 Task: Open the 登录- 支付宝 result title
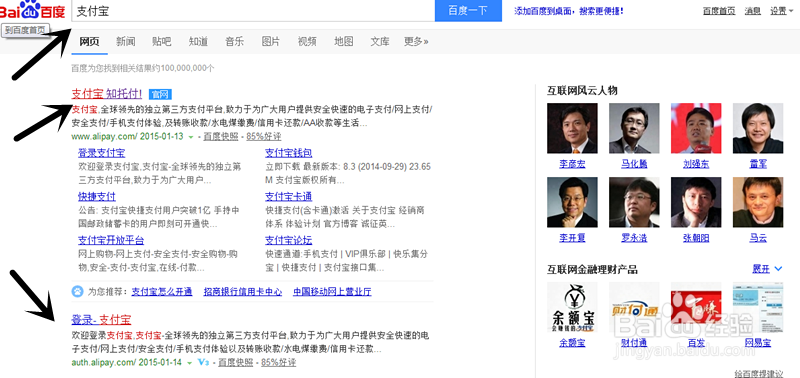101,320
